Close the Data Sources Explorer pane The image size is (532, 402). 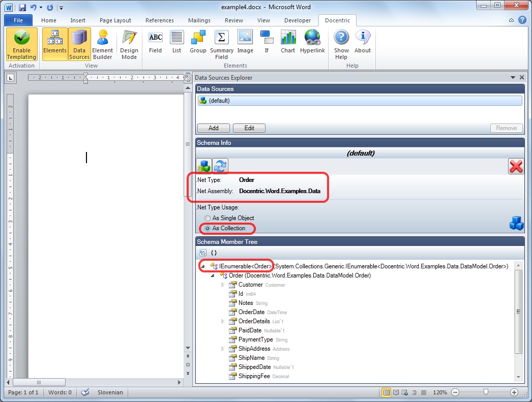click(522, 78)
